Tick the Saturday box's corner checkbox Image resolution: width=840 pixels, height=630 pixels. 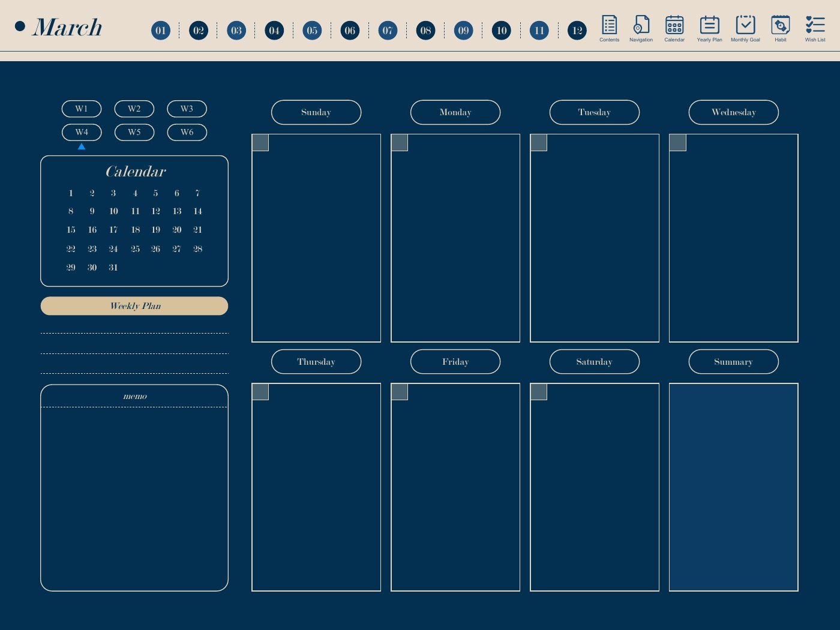click(539, 392)
